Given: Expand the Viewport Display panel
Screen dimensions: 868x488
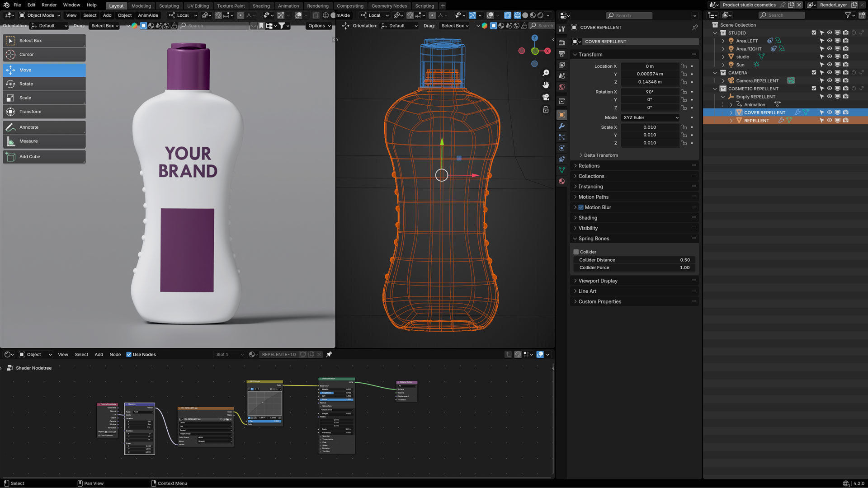Looking at the screenshot, I should click(634, 281).
